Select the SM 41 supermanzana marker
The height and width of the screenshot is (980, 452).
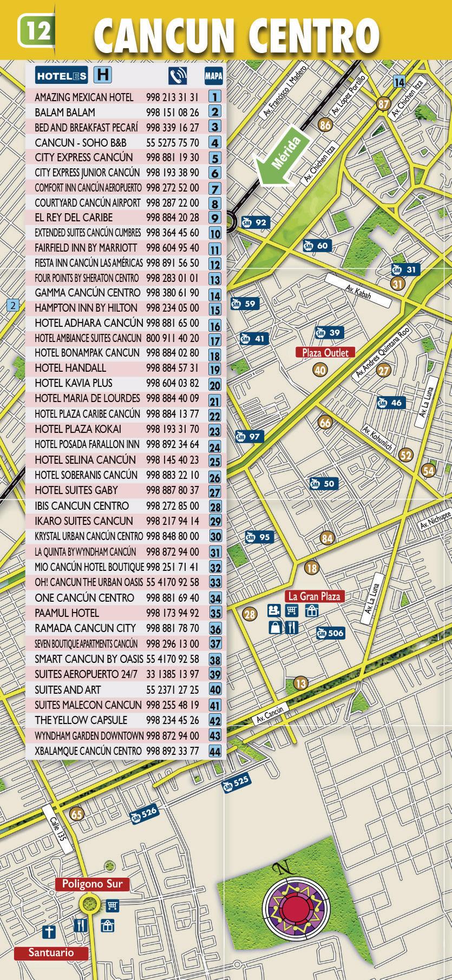(x=254, y=339)
